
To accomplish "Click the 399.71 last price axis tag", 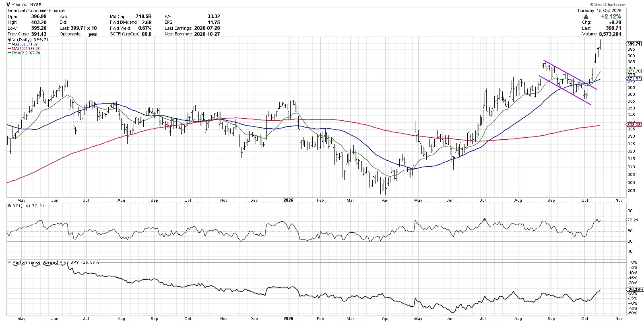I will (x=634, y=44).
